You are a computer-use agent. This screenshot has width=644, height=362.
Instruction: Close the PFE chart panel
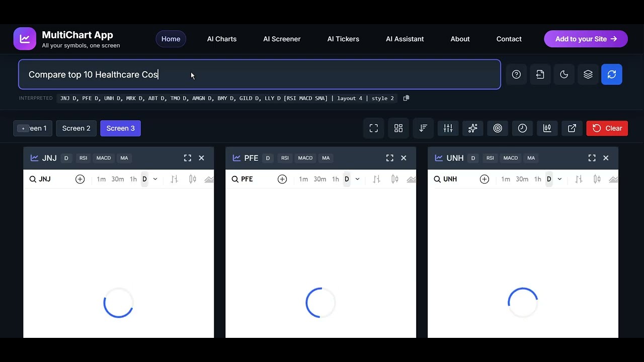point(404,158)
